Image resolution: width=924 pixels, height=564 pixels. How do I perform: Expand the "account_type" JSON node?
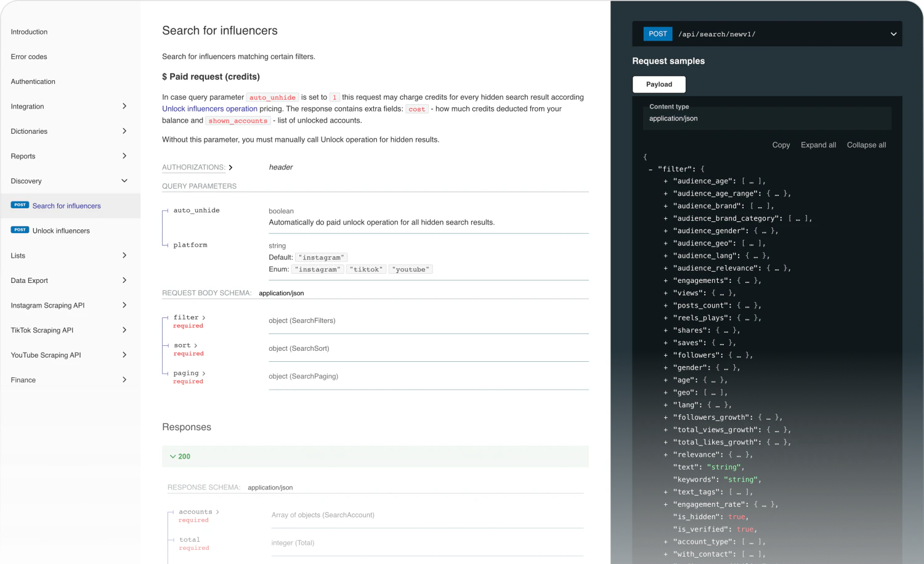(666, 542)
